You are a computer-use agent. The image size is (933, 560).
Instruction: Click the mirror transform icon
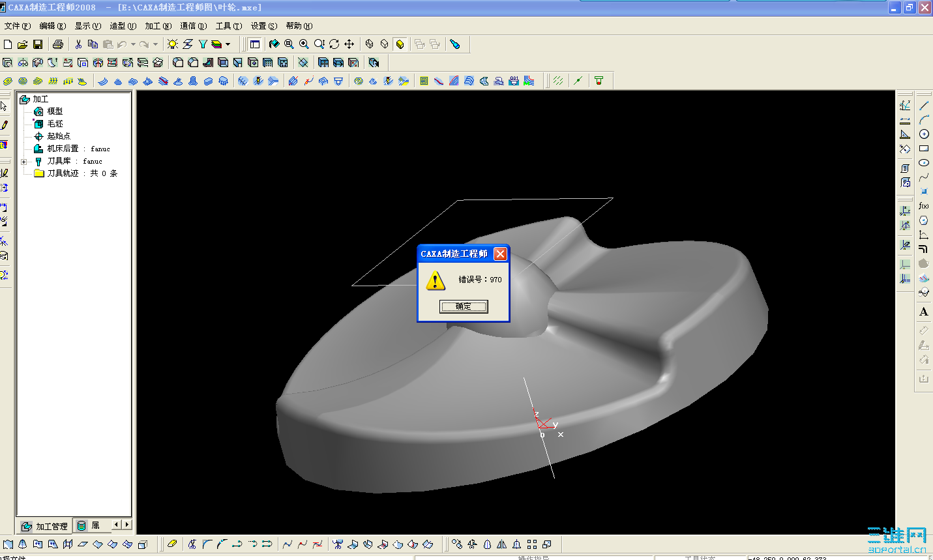(x=502, y=544)
